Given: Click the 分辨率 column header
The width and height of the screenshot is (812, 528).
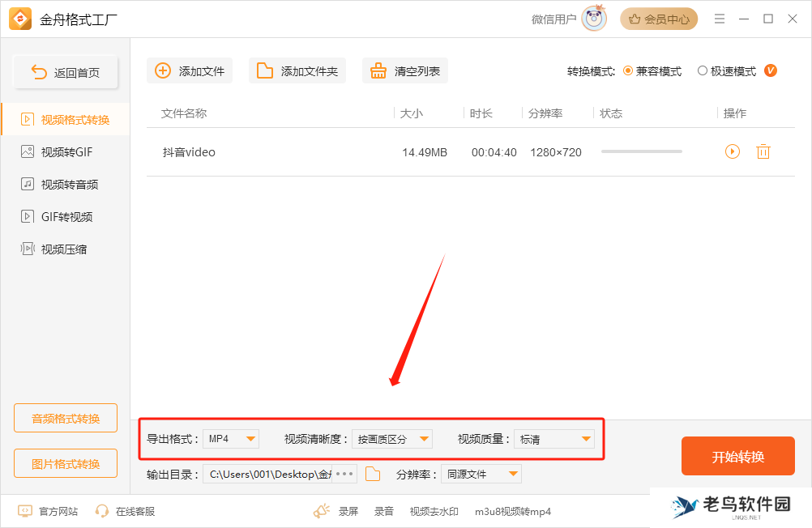Looking at the screenshot, I should tap(545, 113).
